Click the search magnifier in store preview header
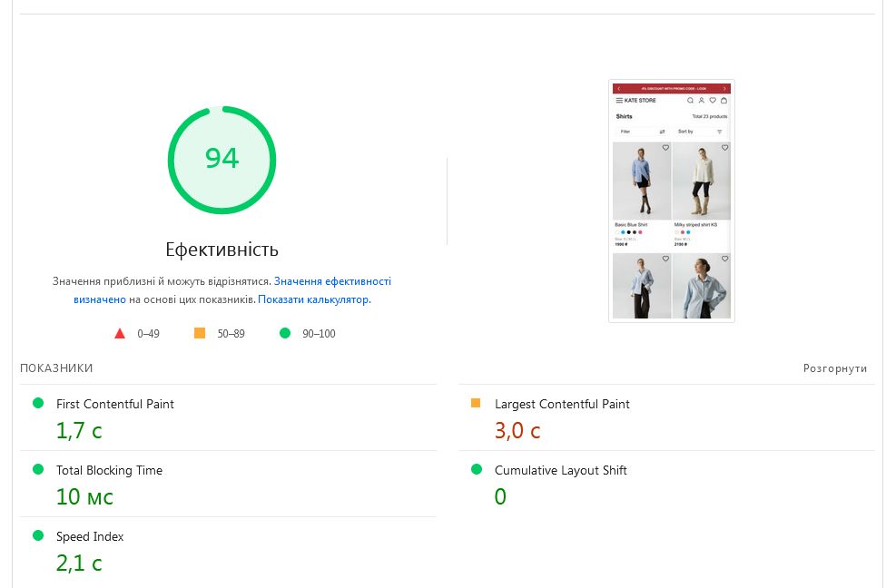Viewport: 886px width, 588px height. click(x=691, y=100)
